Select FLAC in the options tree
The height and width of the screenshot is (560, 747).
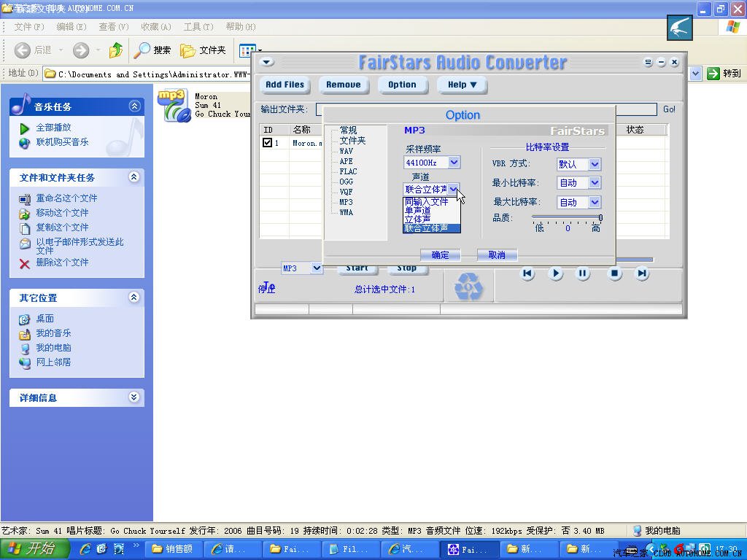coord(348,171)
